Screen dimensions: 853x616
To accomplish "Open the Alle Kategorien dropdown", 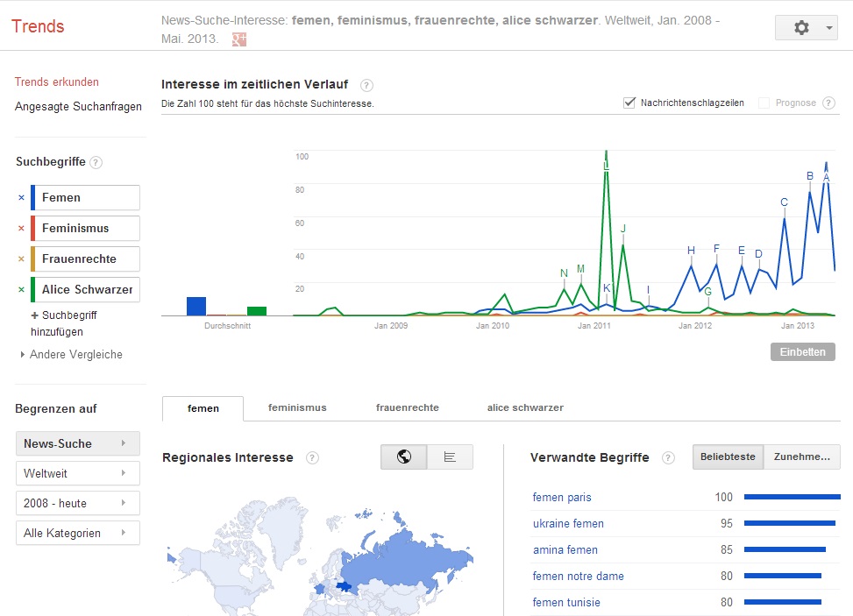I will pyautogui.click(x=78, y=534).
